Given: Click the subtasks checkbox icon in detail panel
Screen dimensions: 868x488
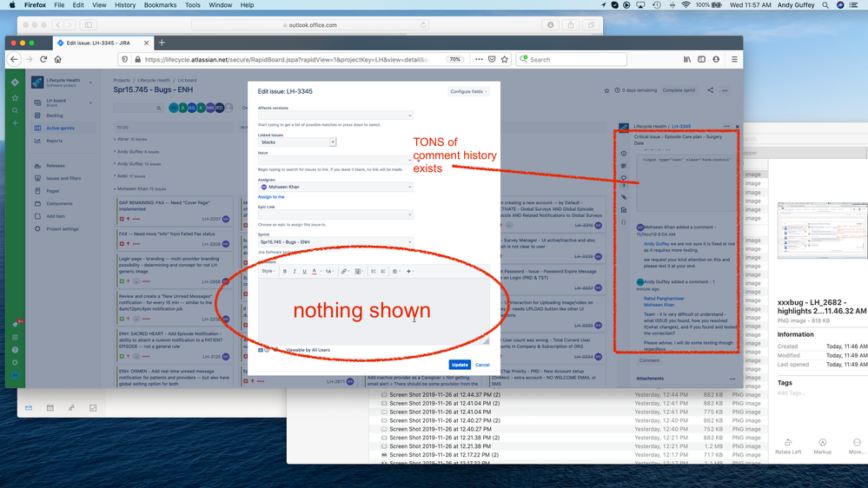Looking at the screenshot, I should [624, 210].
